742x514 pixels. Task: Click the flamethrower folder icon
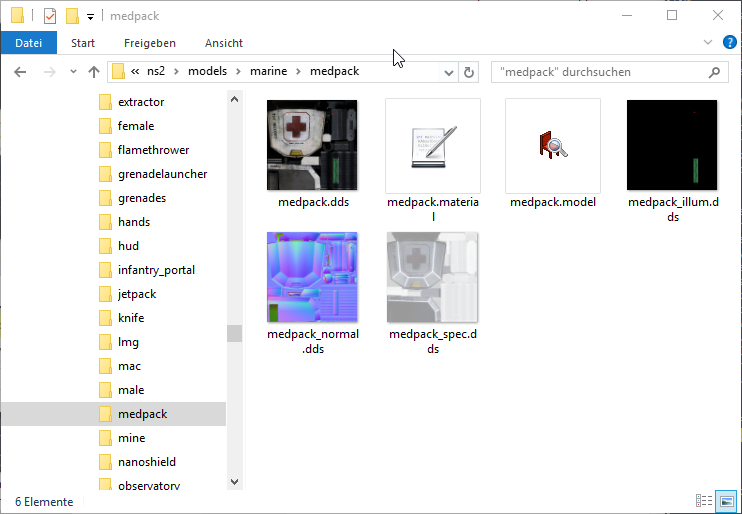coord(105,150)
